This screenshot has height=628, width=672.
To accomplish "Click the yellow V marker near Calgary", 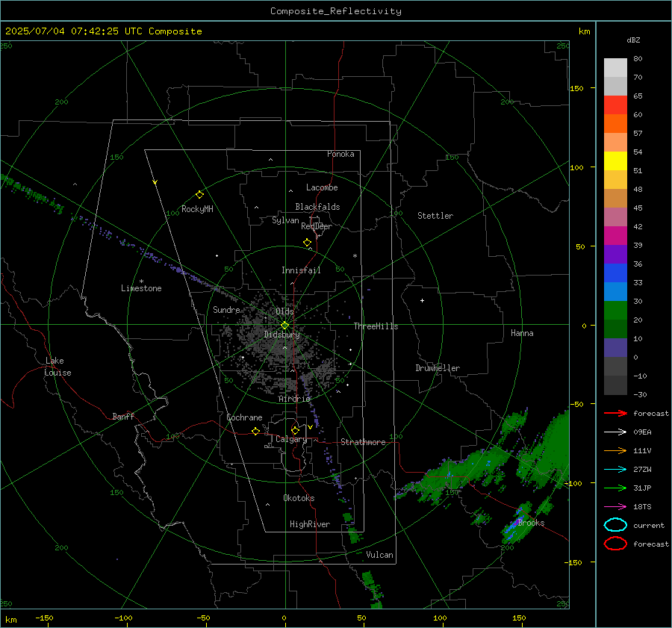I will coord(310,427).
